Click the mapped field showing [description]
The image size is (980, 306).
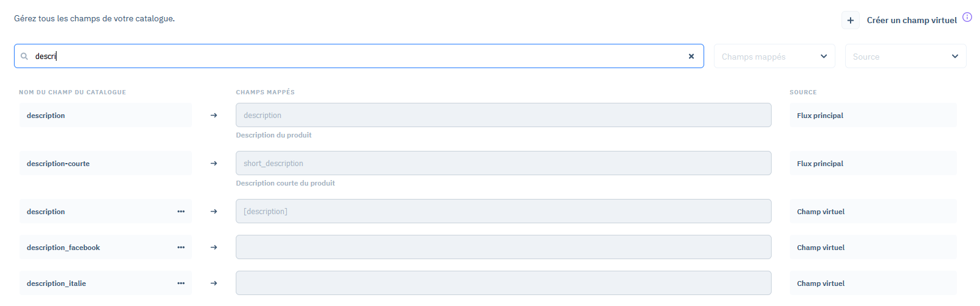[x=503, y=212]
